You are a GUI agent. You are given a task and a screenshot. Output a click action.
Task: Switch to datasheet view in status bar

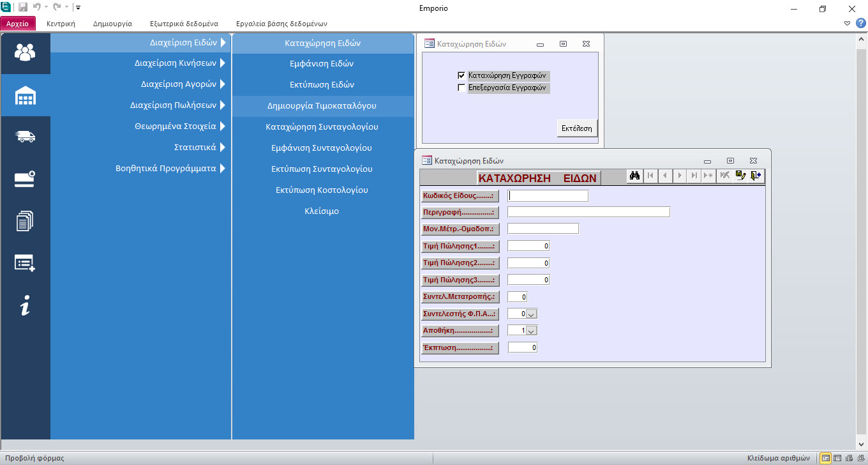pos(837,458)
